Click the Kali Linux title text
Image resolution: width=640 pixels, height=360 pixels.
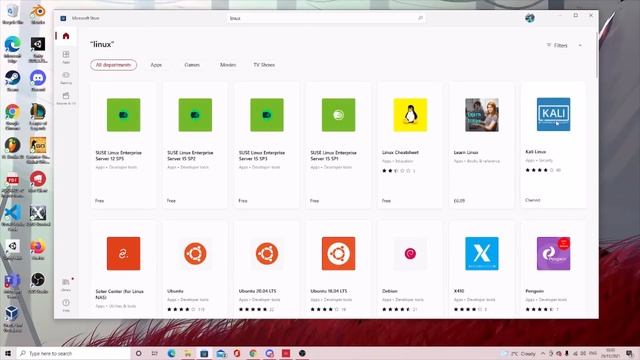[x=536, y=152]
